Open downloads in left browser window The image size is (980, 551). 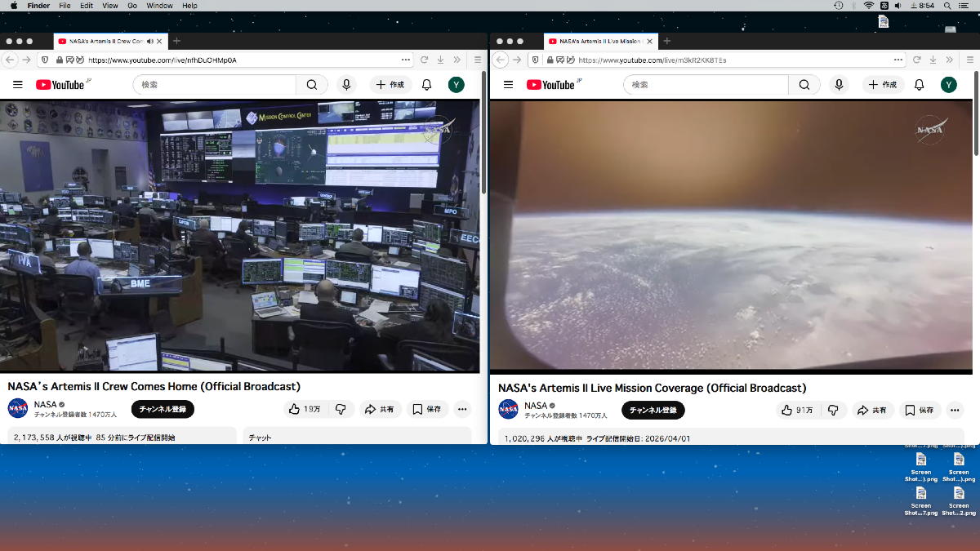click(441, 60)
